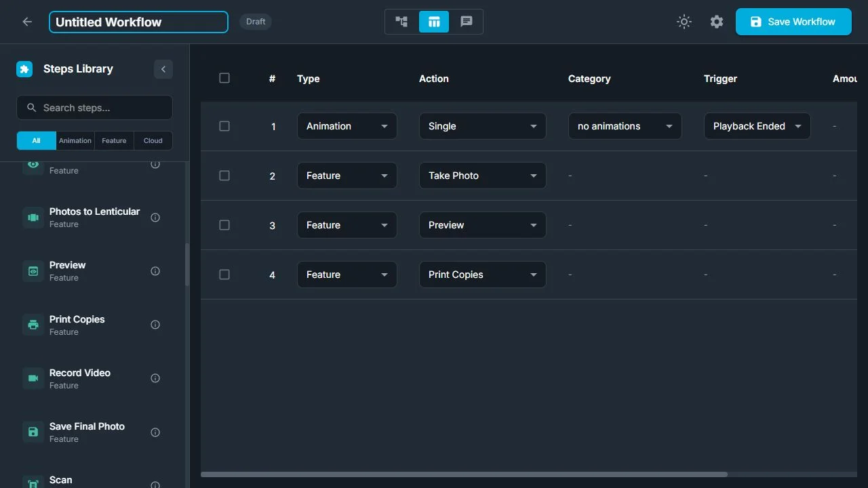Click the Category column header
Screen dimensions: 868x488
click(589, 79)
